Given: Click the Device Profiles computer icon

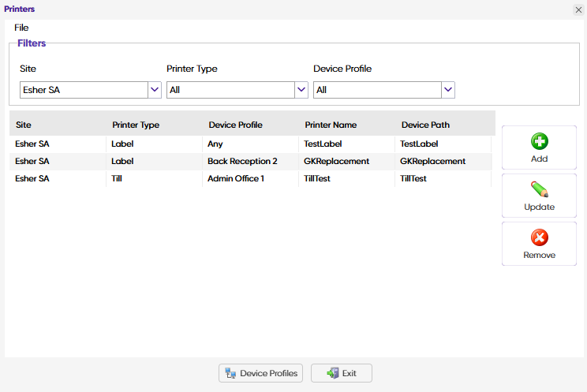Looking at the screenshot, I should click(230, 373).
